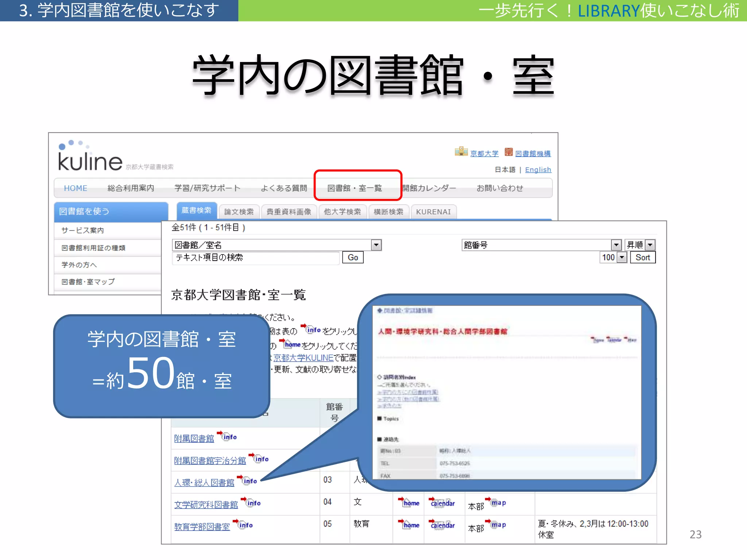Click the 京都大学 building icon
747x560 pixels.
[x=461, y=151]
